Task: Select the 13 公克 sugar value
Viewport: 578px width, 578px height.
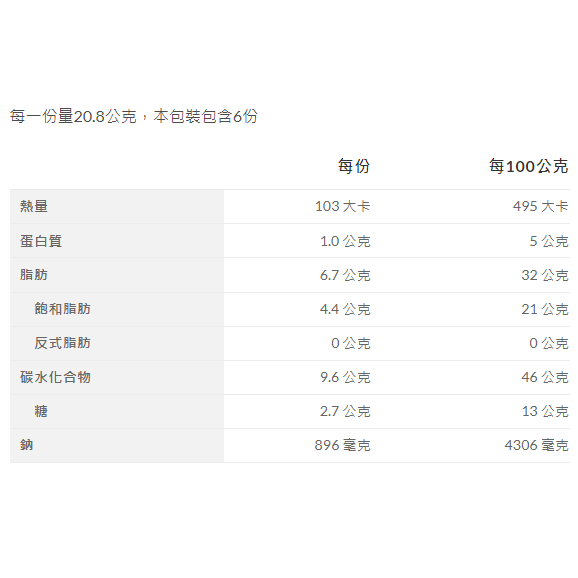Action: coord(545,411)
